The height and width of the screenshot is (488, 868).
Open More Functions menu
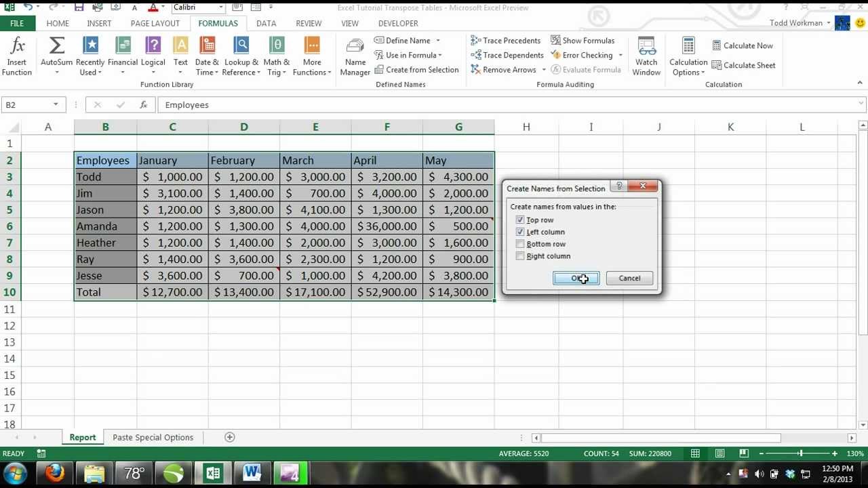312,56
